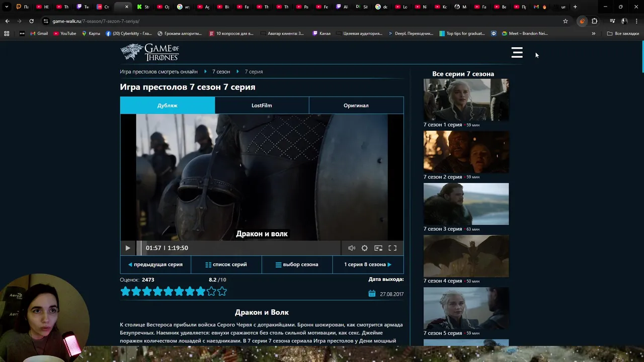The height and width of the screenshot is (362, 644).
Task: Enter fullscreen mode in the video player
Action: coord(392,248)
